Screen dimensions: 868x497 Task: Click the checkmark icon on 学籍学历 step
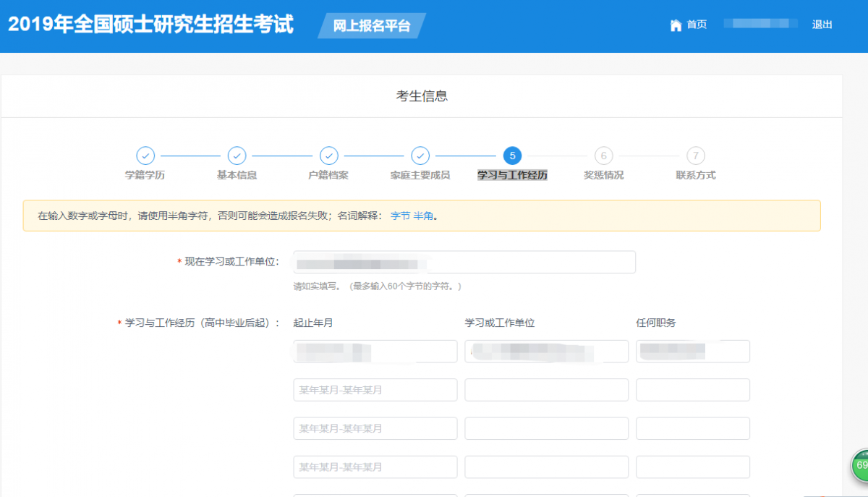(x=145, y=156)
